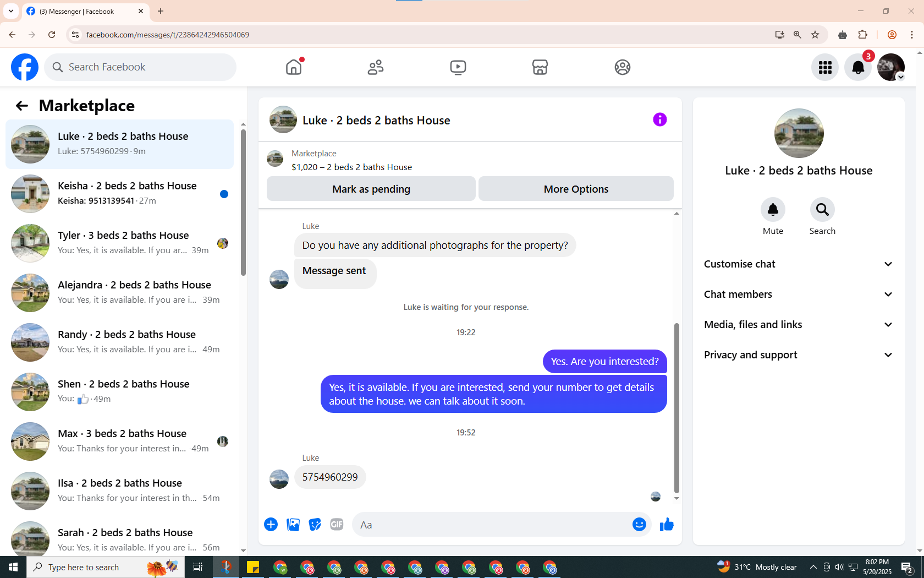Open Sticky Notes on taskbar
The image size is (924, 578).
[253, 567]
